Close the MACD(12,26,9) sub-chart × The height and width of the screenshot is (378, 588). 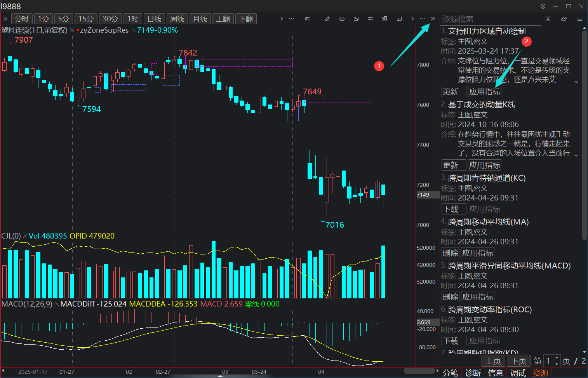tap(57, 304)
